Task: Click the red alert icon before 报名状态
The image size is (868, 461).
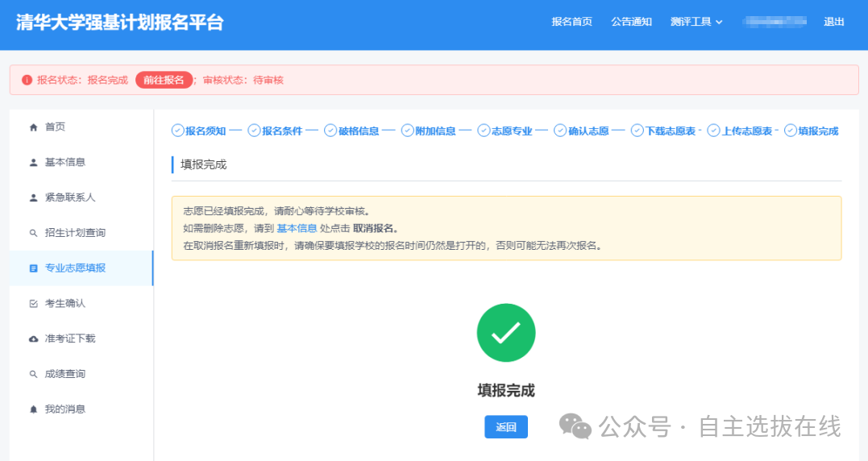Action: click(27, 81)
